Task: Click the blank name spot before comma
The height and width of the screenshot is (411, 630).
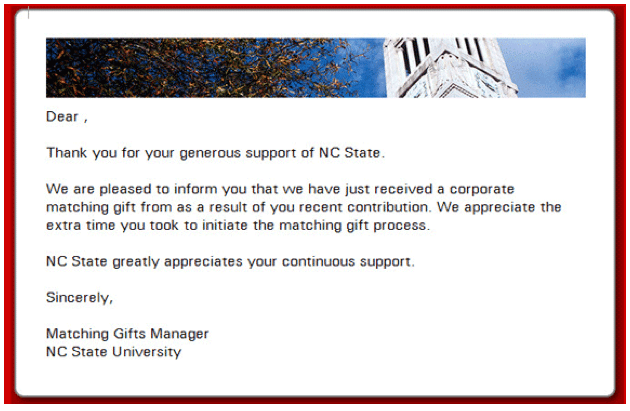Action: point(82,117)
